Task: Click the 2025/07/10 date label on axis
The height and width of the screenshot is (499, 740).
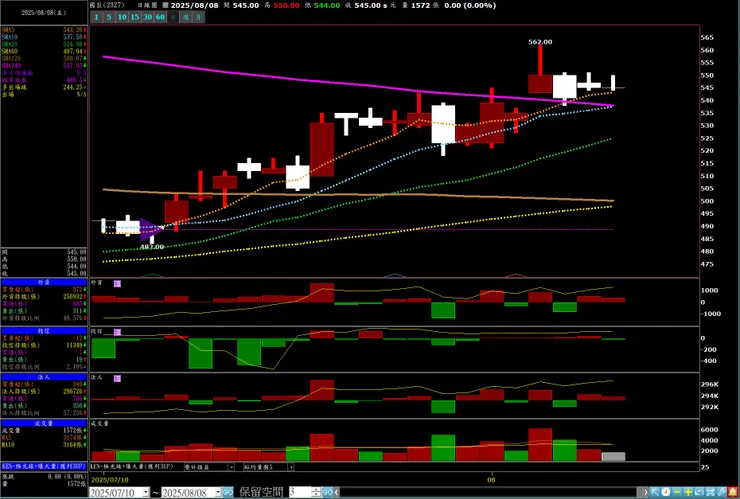Action: click(x=109, y=480)
